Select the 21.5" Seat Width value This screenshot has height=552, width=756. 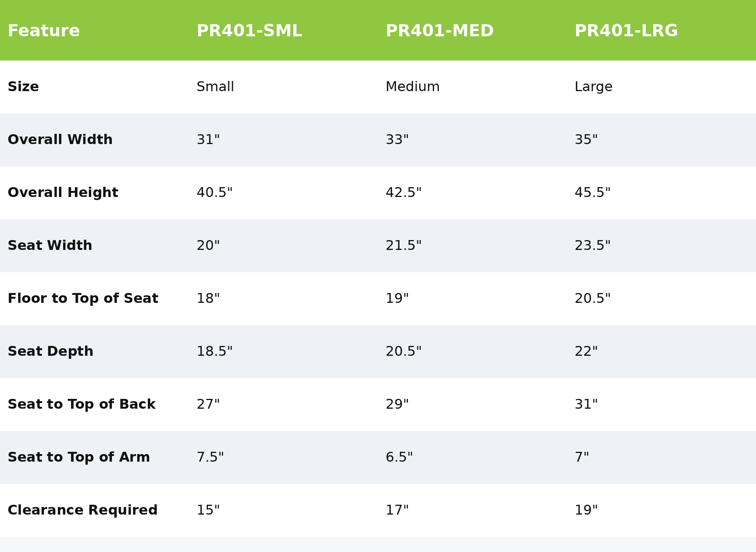403,246
